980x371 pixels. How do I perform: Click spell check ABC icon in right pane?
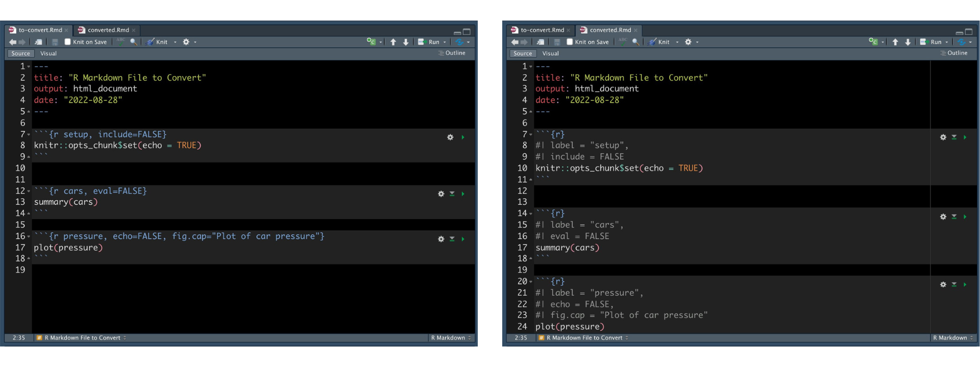coord(623,41)
